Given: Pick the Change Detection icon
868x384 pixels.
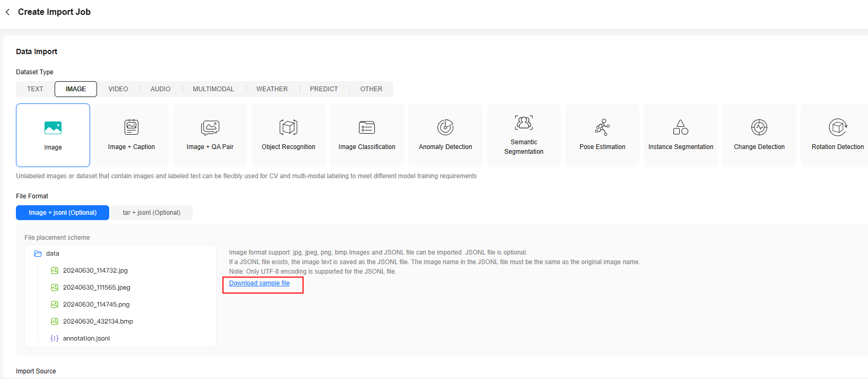Looking at the screenshot, I should tap(759, 127).
